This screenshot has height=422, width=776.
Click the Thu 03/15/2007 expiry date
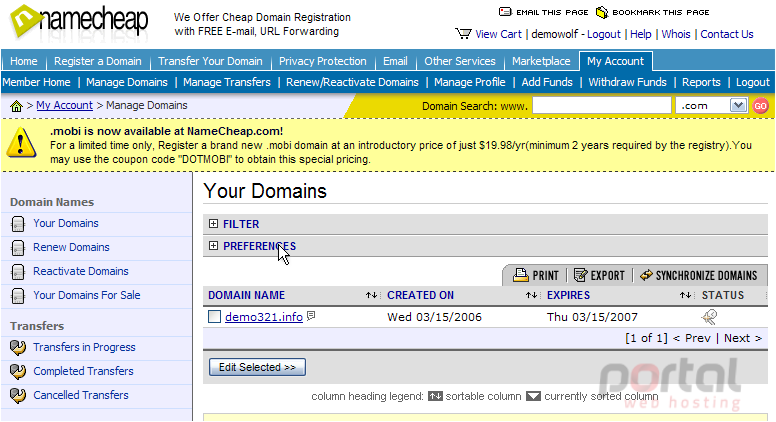592,317
